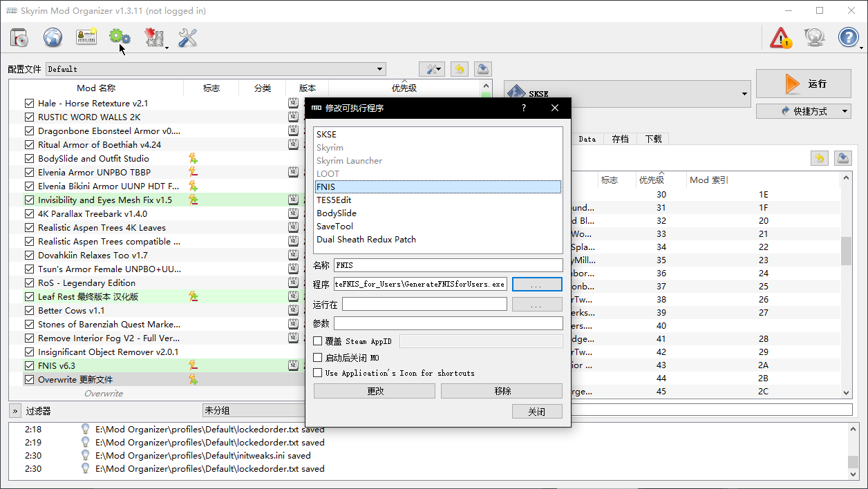Select TES5Edit in executables list
The height and width of the screenshot is (489, 868).
click(x=437, y=200)
